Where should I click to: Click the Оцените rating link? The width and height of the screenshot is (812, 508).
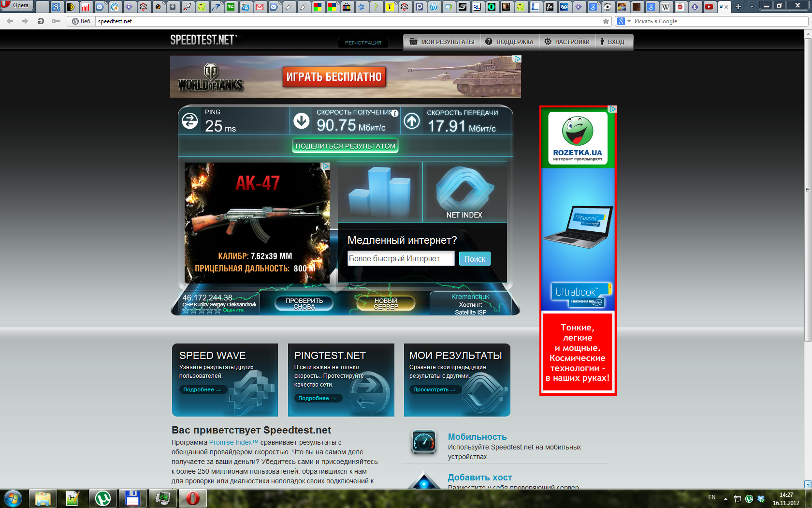click(233, 310)
